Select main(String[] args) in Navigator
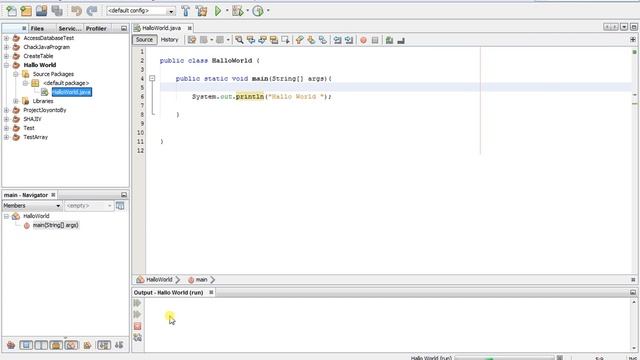Screen dimensions: 640x360 coord(56,225)
